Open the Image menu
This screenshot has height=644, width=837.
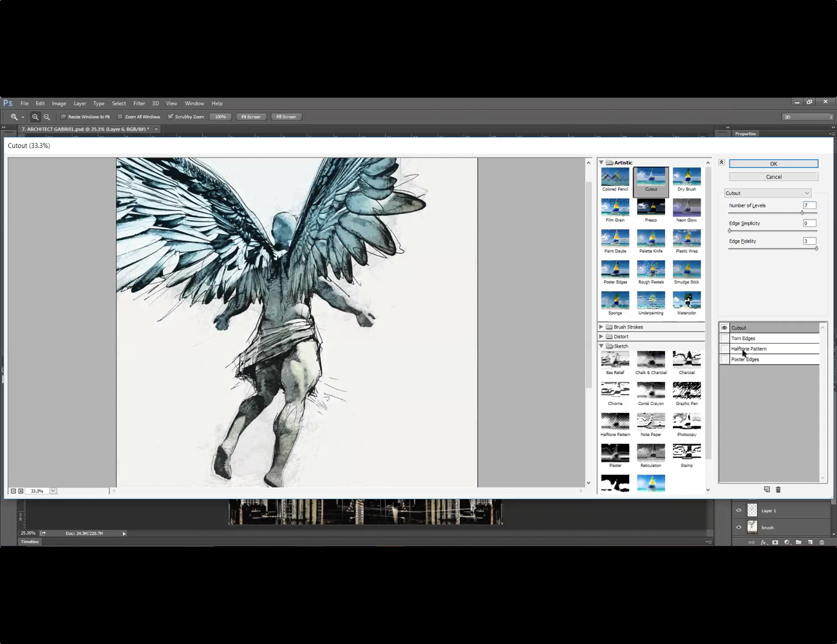[x=59, y=103]
